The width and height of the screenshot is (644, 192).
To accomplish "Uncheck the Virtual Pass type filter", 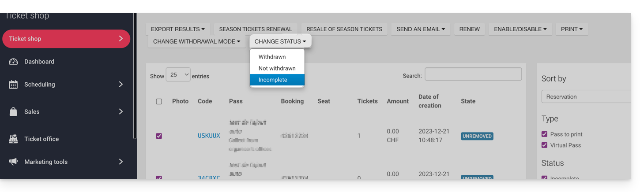I will 545,145.
